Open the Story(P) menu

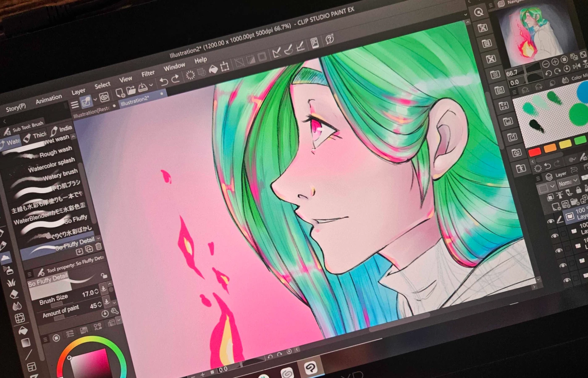tap(16, 108)
